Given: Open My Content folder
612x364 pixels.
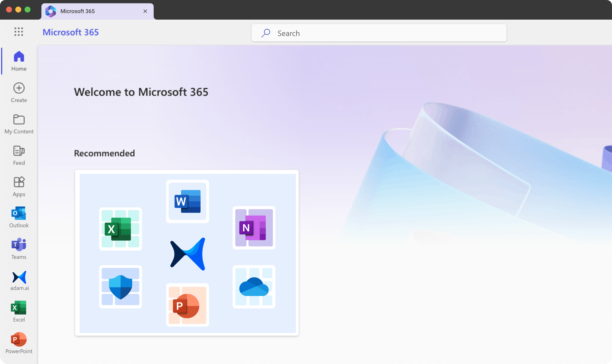Looking at the screenshot, I should 19,124.
